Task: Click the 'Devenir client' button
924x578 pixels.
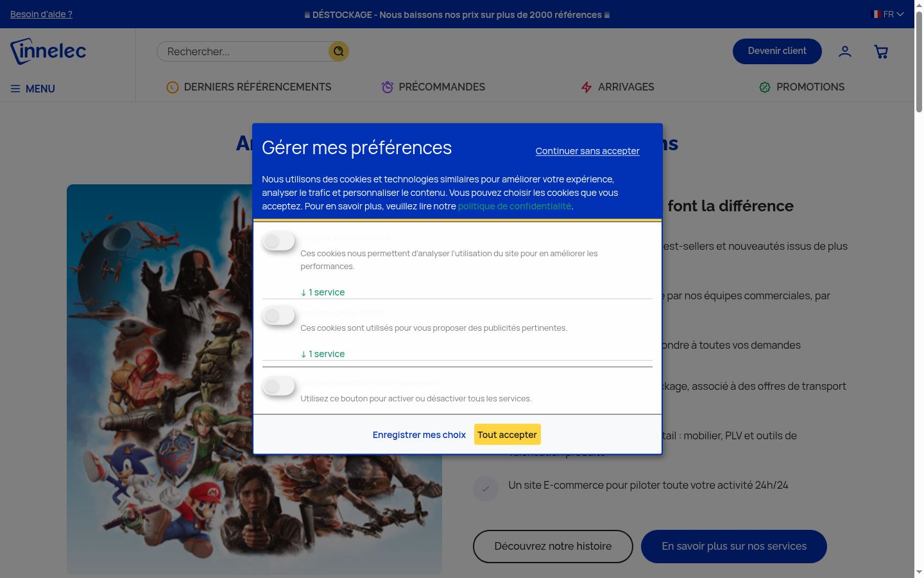Action: 777,51
